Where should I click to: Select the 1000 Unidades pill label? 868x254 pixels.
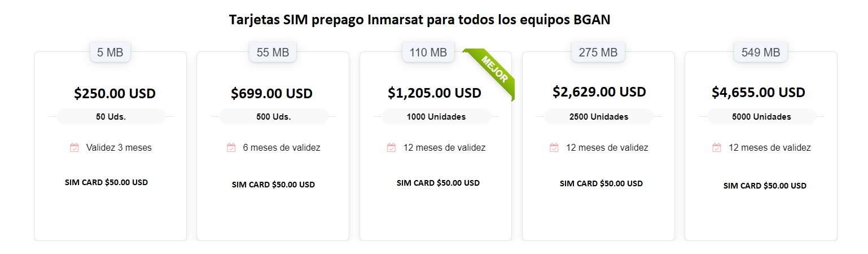[x=436, y=117]
